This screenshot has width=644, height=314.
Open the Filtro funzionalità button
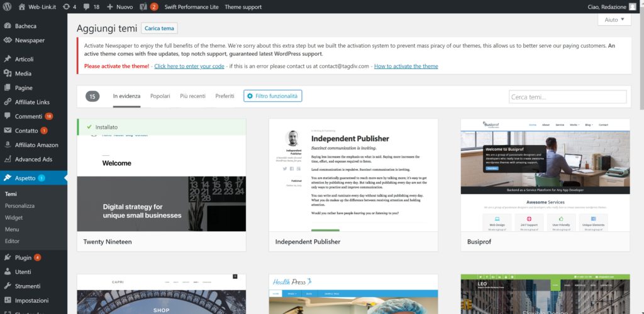point(273,96)
